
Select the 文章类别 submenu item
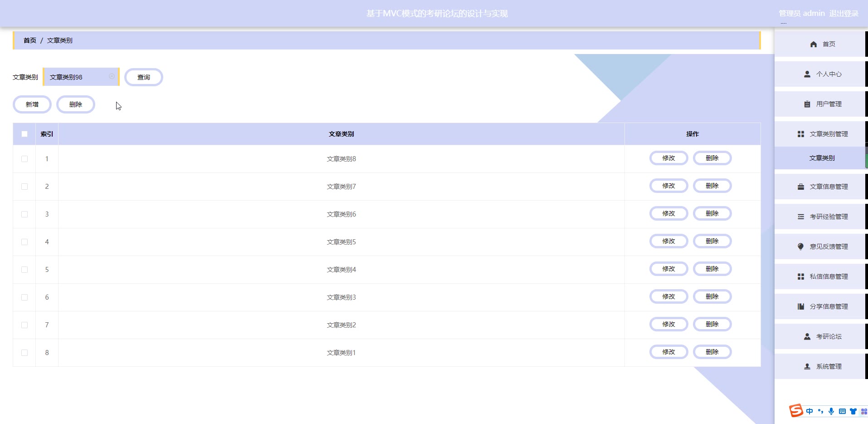point(821,158)
